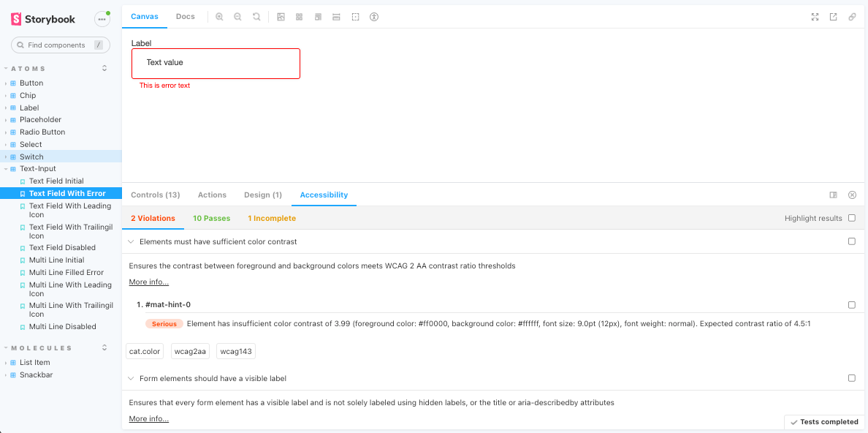Zoom out on the canvas

[x=237, y=17]
